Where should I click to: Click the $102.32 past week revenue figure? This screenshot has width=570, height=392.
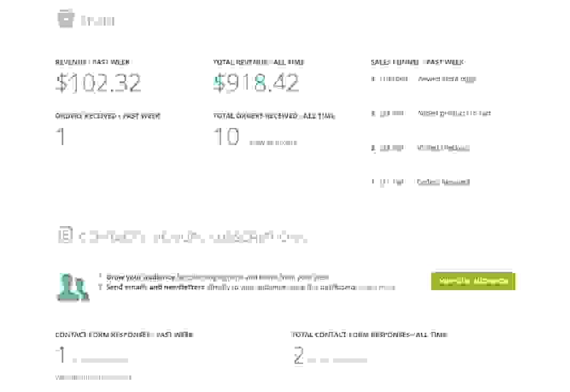(98, 83)
